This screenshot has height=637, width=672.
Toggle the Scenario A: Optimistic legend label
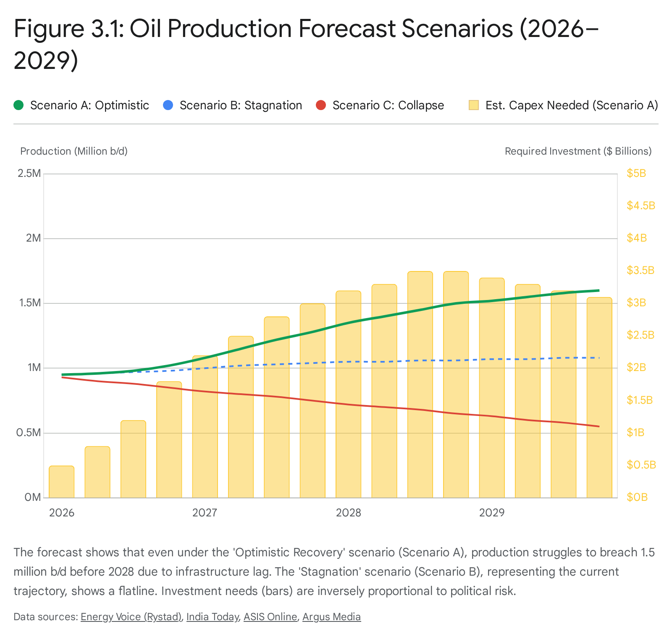pos(89,105)
